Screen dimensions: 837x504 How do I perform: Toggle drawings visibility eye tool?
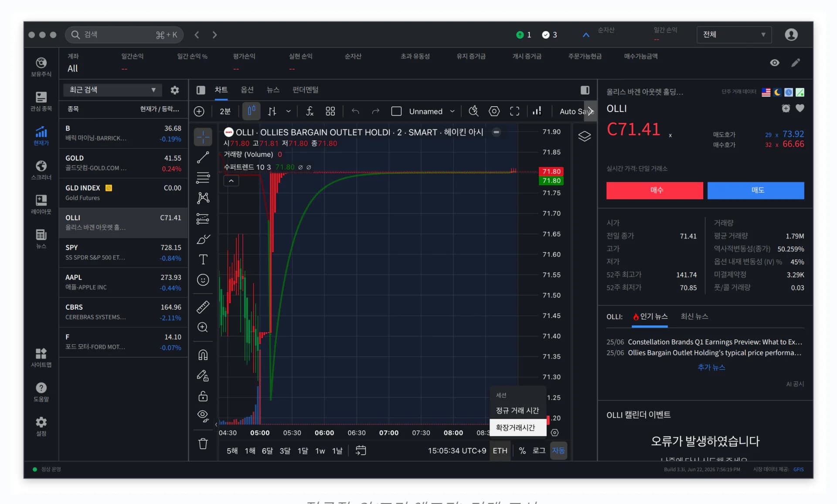pyautogui.click(x=203, y=416)
